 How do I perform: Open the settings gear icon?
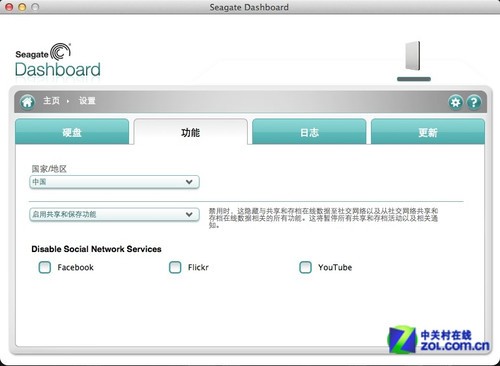(x=456, y=102)
